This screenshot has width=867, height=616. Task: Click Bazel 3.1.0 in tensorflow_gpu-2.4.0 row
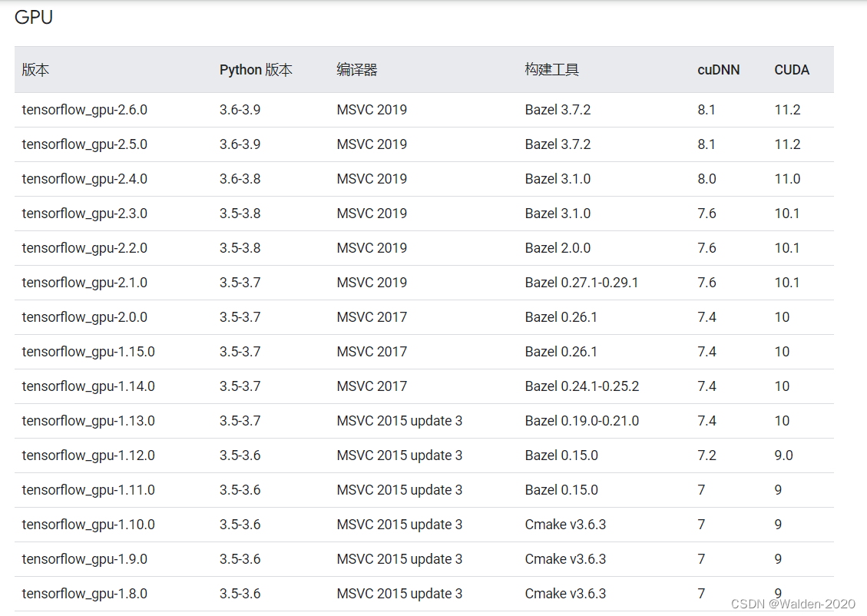pos(558,179)
